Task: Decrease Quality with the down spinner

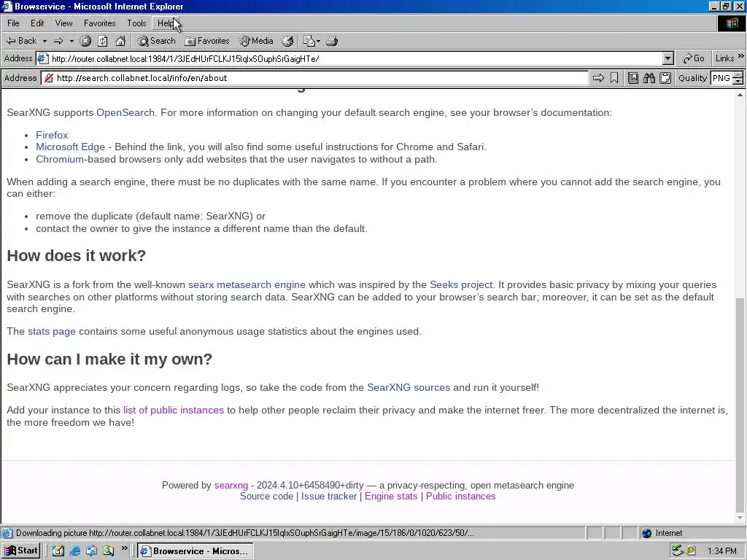Action: point(738,82)
